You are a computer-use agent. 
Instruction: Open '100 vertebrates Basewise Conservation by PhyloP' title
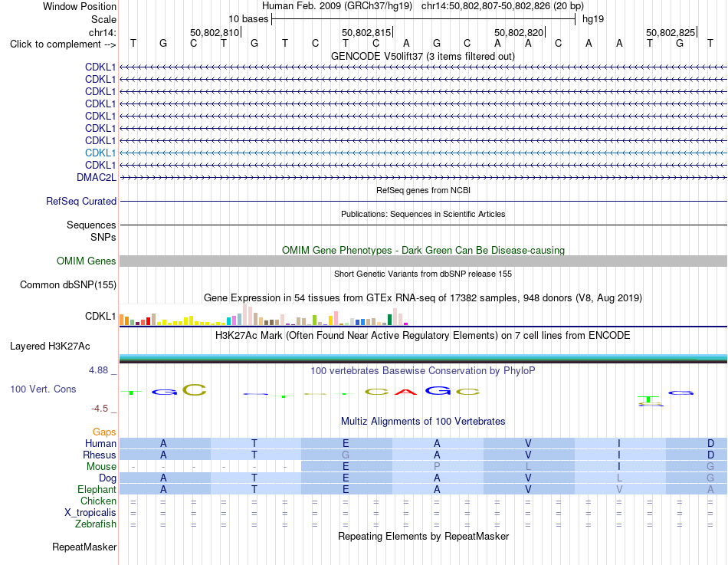(x=423, y=371)
